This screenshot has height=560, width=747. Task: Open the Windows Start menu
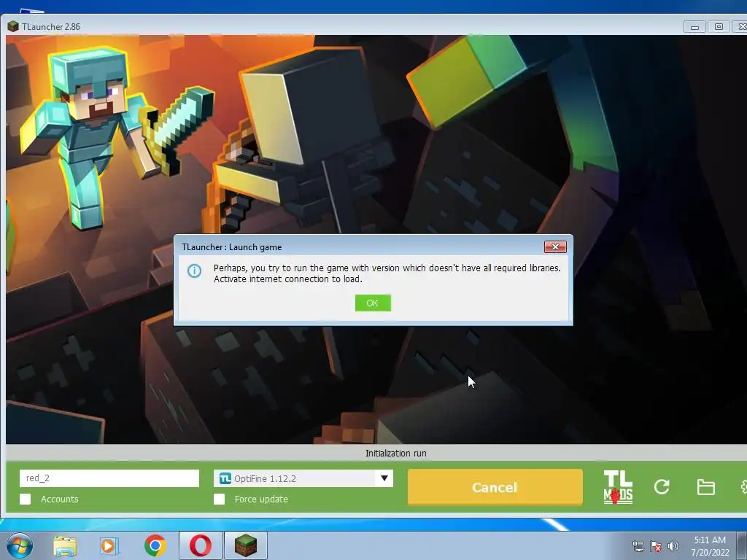pyautogui.click(x=20, y=545)
